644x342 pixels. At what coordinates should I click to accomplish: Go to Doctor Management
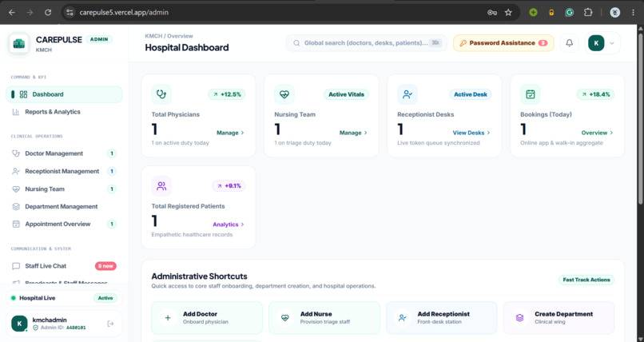(x=64, y=153)
